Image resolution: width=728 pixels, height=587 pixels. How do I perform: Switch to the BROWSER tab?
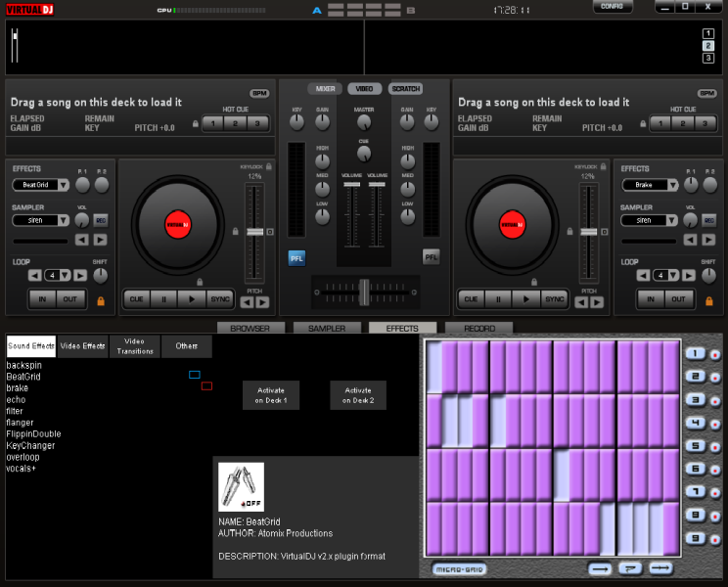pos(250,329)
